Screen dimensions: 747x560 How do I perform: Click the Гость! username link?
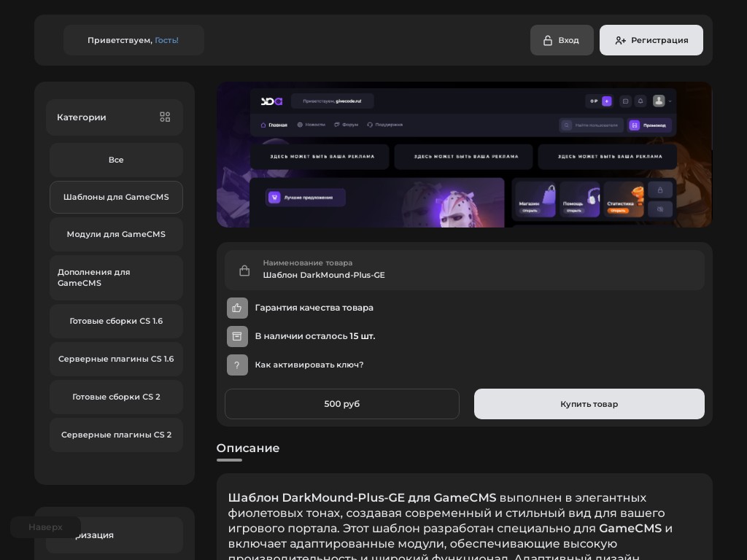(166, 40)
